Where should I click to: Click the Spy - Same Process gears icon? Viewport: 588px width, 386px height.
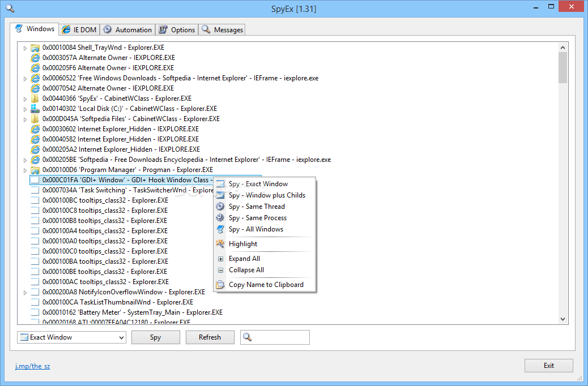click(220, 218)
